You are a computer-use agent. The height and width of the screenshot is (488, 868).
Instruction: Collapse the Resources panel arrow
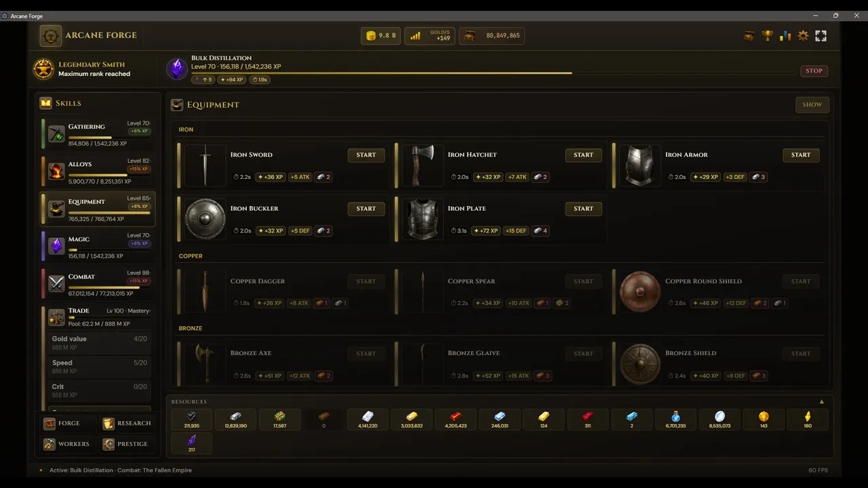pos(823,402)
